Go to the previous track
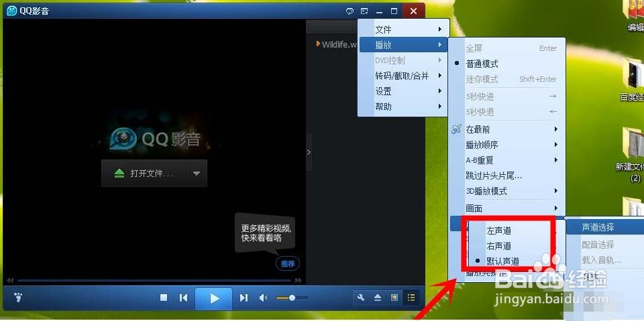 184,298
